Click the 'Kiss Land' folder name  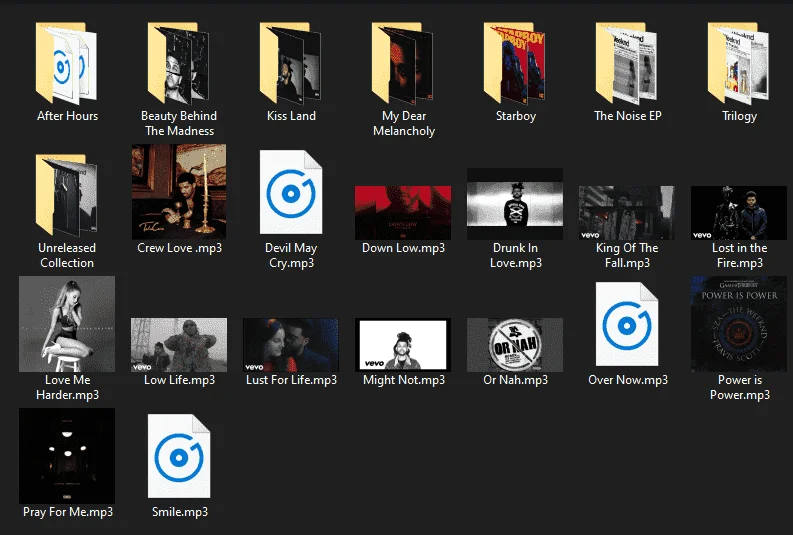tap(291, 116)
